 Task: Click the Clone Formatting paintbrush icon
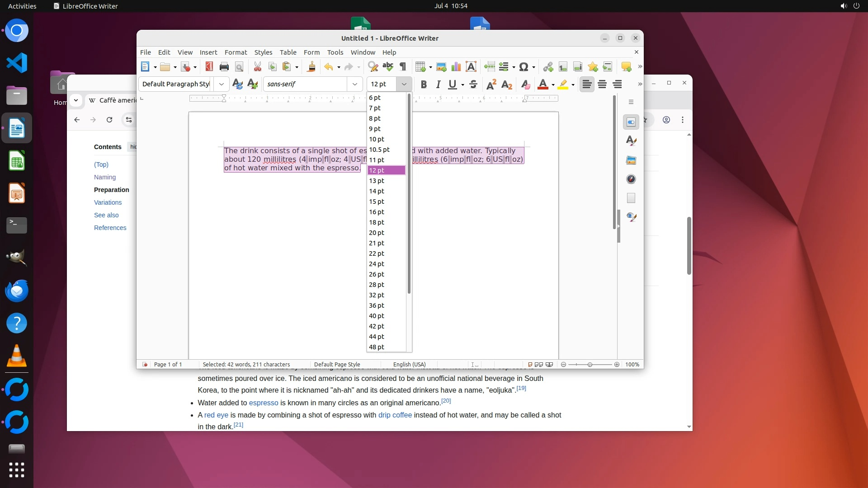pos(311,67)
